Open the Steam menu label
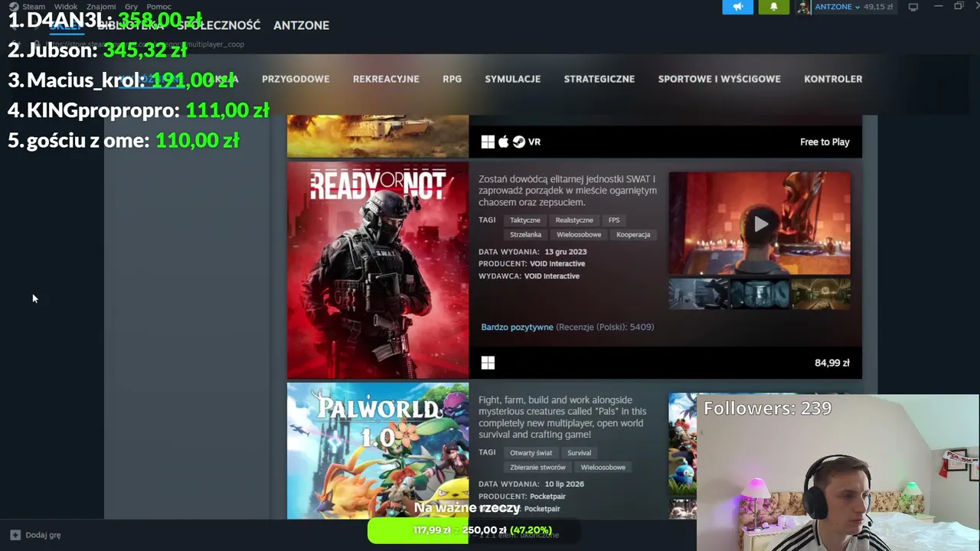This screenshot has height=551, width=980. coord(34,7)
